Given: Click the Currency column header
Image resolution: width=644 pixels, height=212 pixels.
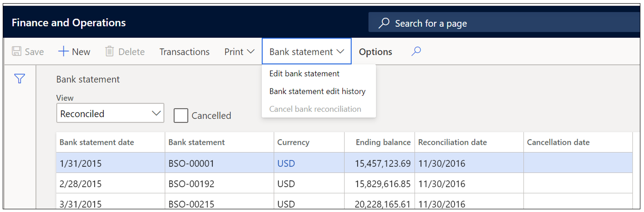Looking at the screenshot, I should click(309, 142).
